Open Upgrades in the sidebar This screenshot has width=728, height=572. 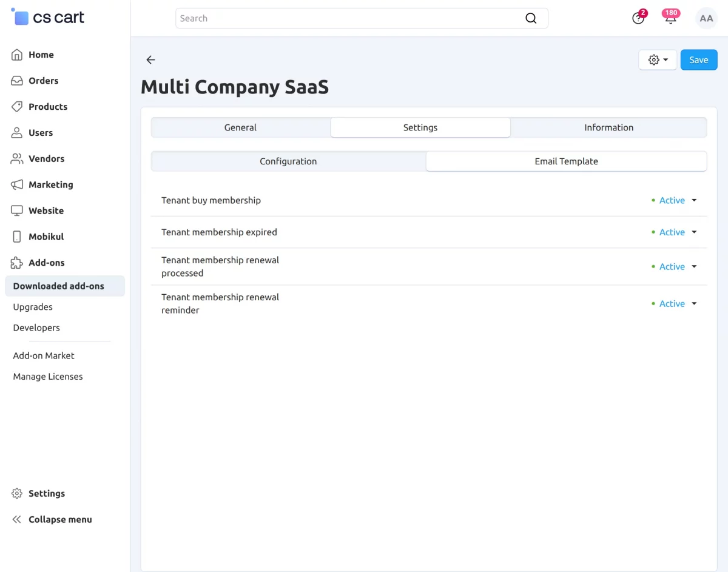(x=33, y=307)
